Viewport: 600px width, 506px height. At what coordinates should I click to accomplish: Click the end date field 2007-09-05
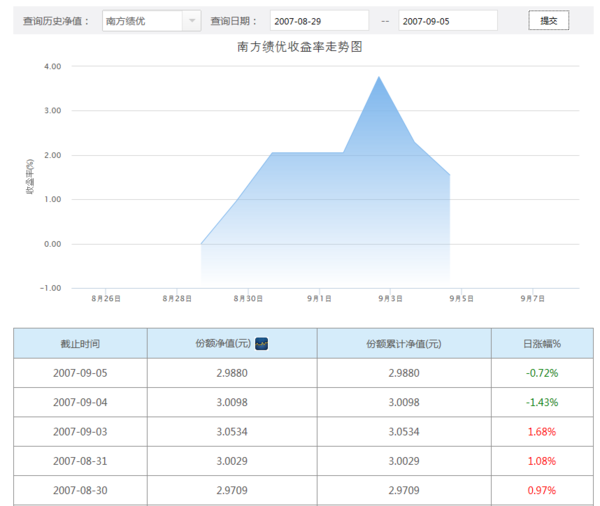click(x=447, y=21)
